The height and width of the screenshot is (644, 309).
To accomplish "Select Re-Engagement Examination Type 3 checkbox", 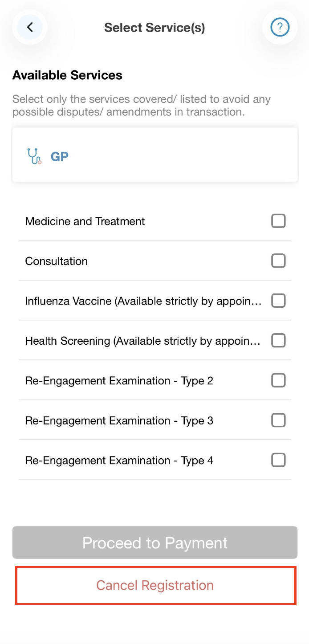I will (278, 420).
